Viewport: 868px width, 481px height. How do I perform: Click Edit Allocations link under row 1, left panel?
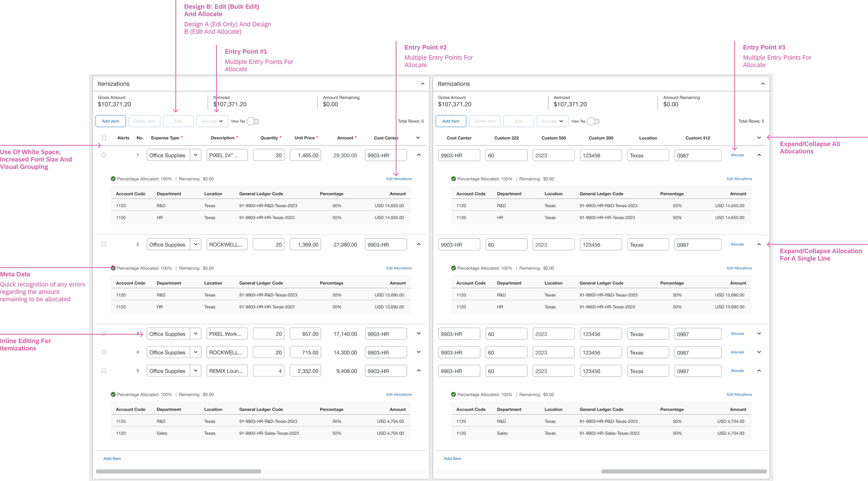399,179
